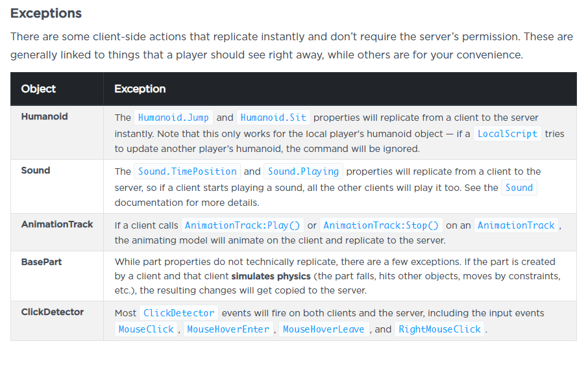Click the Exceptions section heading
The image size is (588, 365).
(x=46, y=14)
